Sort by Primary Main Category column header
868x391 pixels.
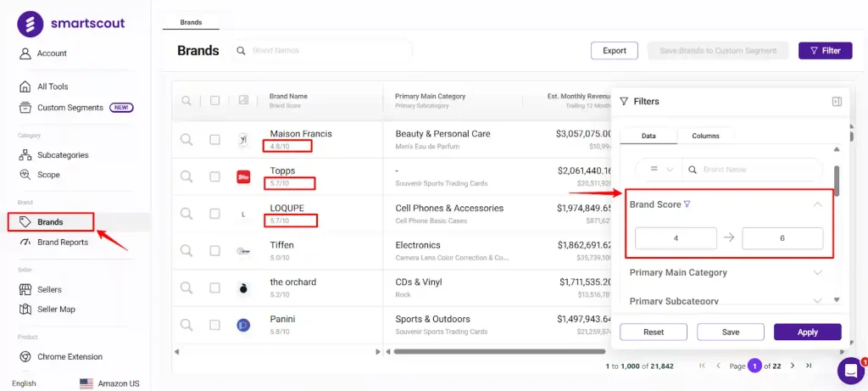(x=430, y=97)
